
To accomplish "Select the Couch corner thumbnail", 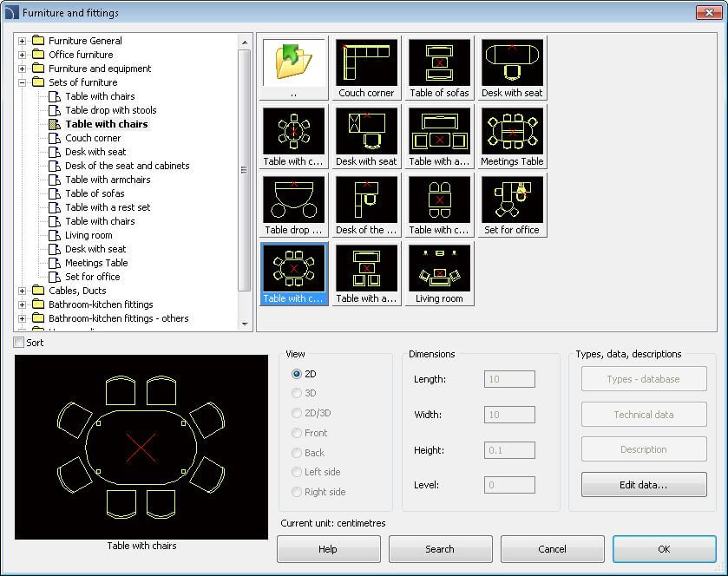I will coord(366,62).
